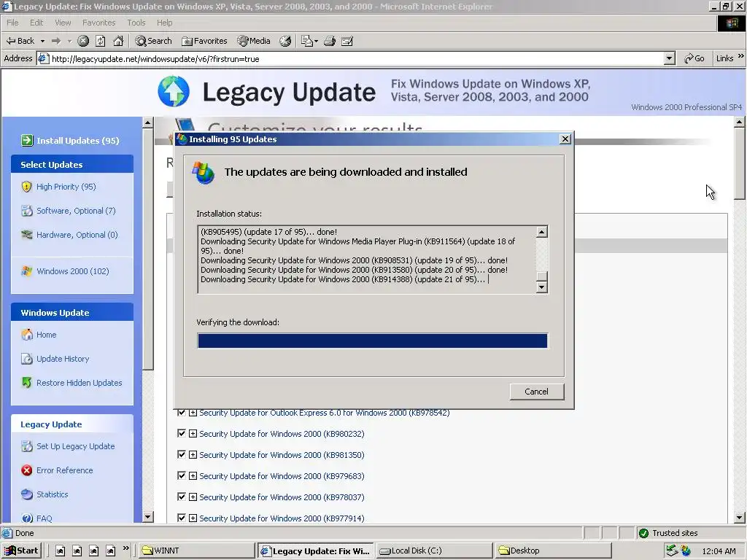Switch to the Desktop taskbar window
The width and height of the screenshot is (747, 560).
pos(554,551)
